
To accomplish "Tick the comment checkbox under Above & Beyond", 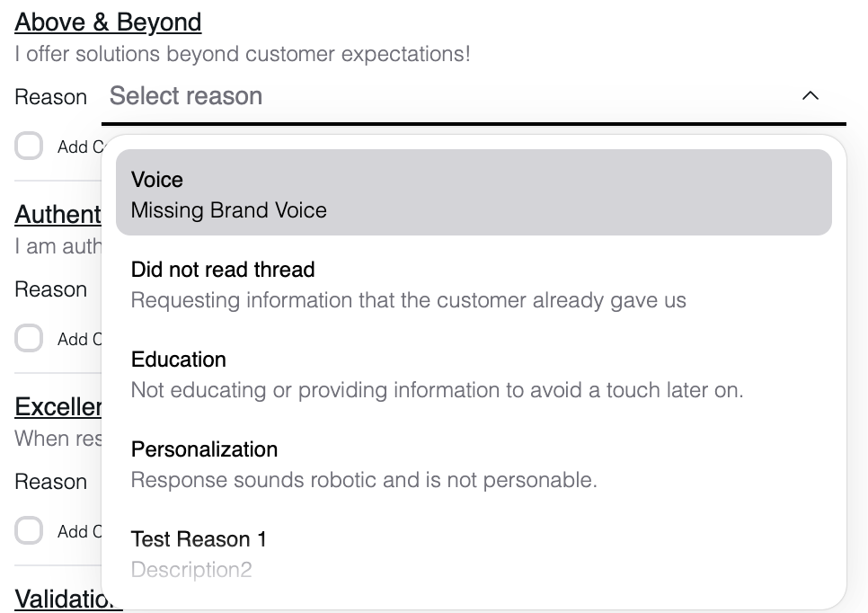I will [x=29, y=146].
